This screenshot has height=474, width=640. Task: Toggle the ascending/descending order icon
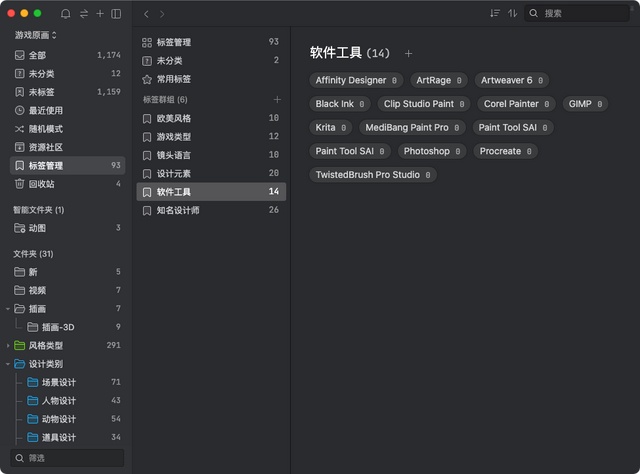click(x=512, y=13)
